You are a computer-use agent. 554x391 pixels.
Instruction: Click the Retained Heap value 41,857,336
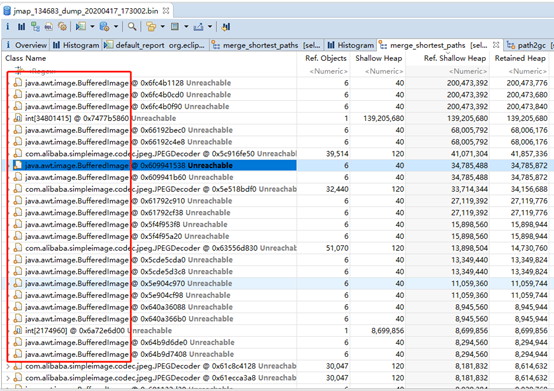tap(529, 154)
